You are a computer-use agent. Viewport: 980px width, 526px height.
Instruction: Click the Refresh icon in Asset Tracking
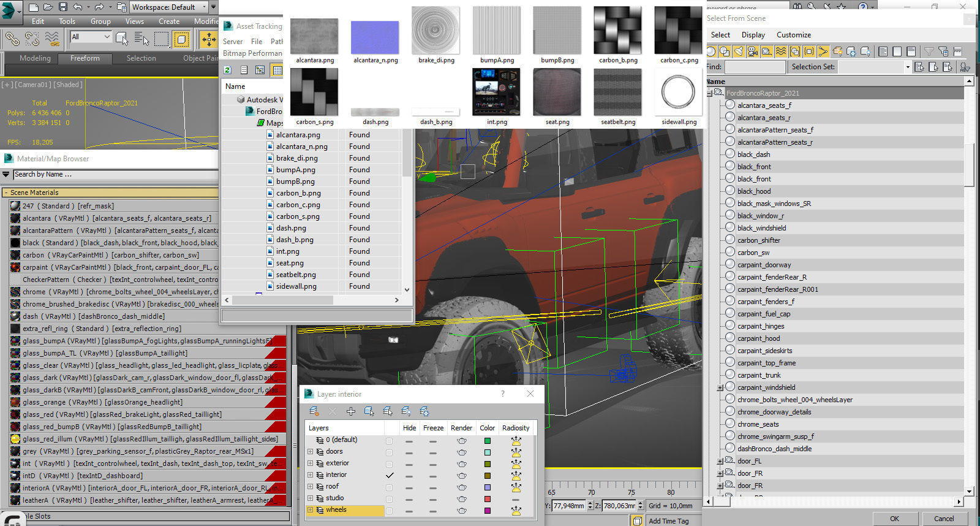tap(228, 70)
